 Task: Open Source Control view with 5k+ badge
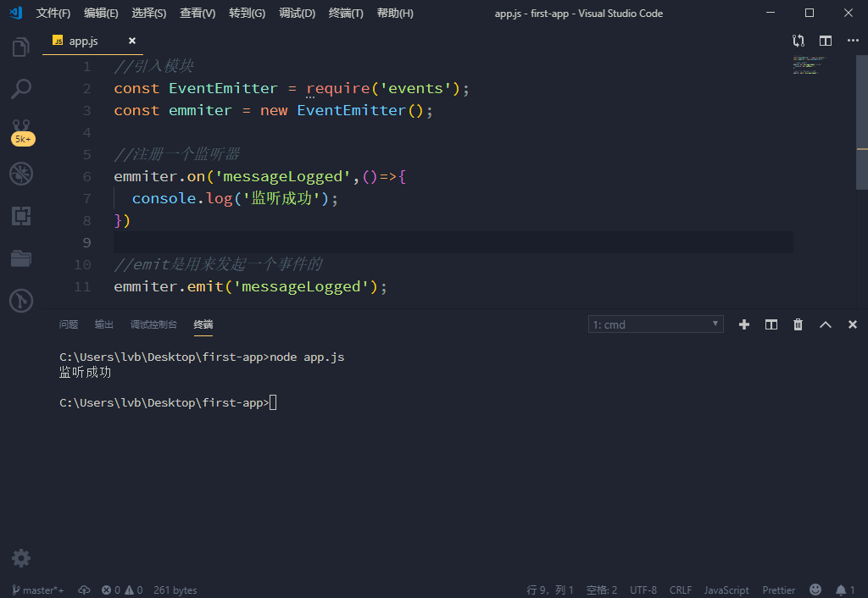(x=21, y=131)
